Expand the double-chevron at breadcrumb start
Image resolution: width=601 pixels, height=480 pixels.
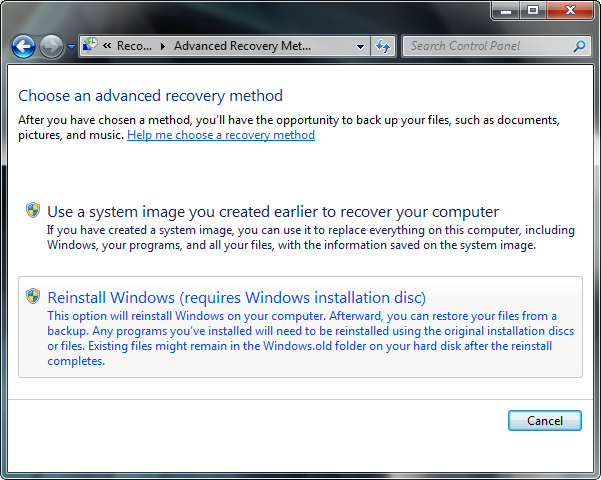coord(107,46)
